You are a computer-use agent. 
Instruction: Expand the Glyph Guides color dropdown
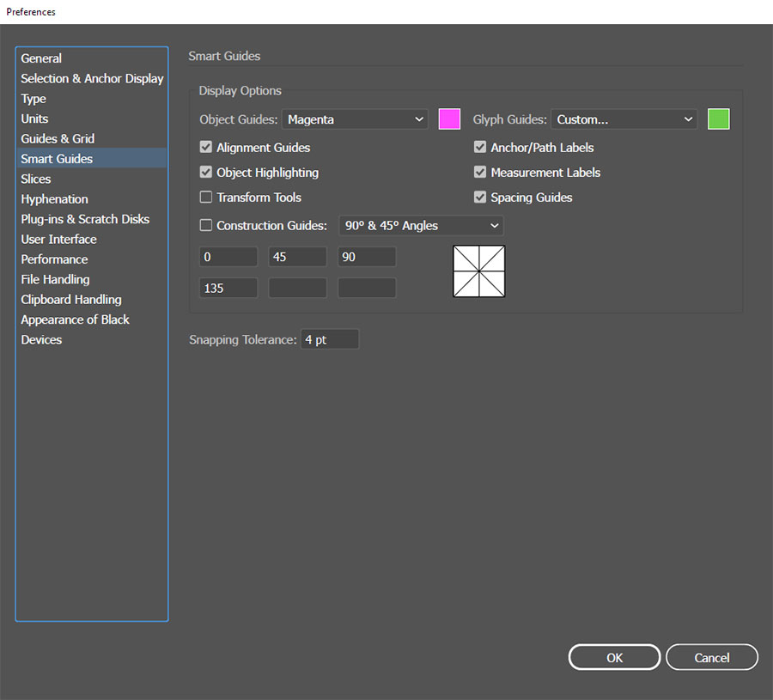click(x=624, y=119)
